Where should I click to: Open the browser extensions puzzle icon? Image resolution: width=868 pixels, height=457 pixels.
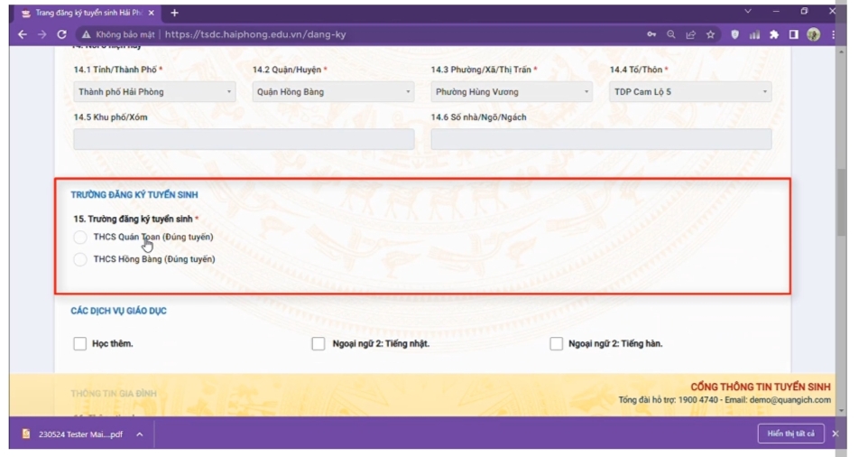point(773,34)
